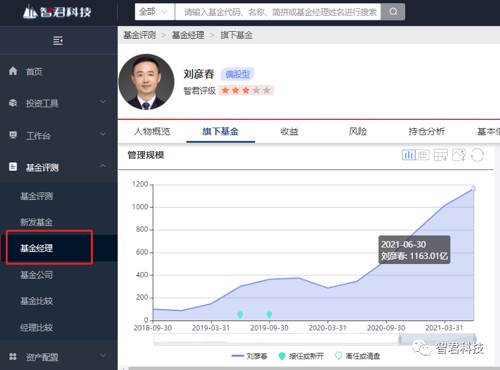This screenshot has width=500, height=370.
Task: Open 新发基金 in sidebar
Action: coord(37,222)
